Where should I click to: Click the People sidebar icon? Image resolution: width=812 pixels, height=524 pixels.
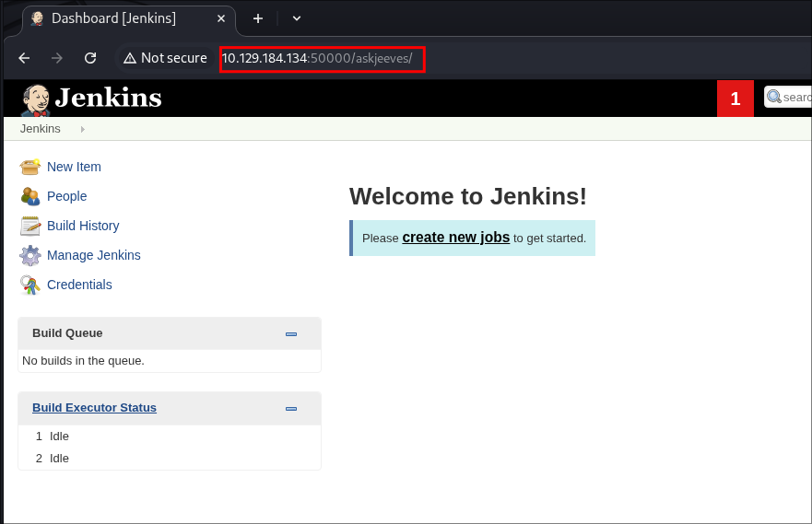coord(30,196)
